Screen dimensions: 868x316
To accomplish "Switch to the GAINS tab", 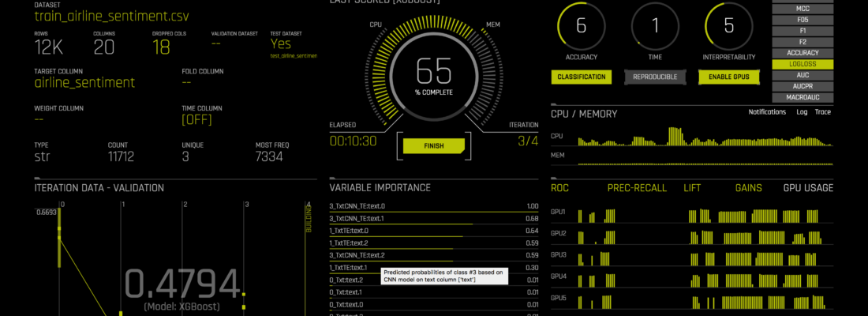I will pyautogui.click(x=748, y=188).
